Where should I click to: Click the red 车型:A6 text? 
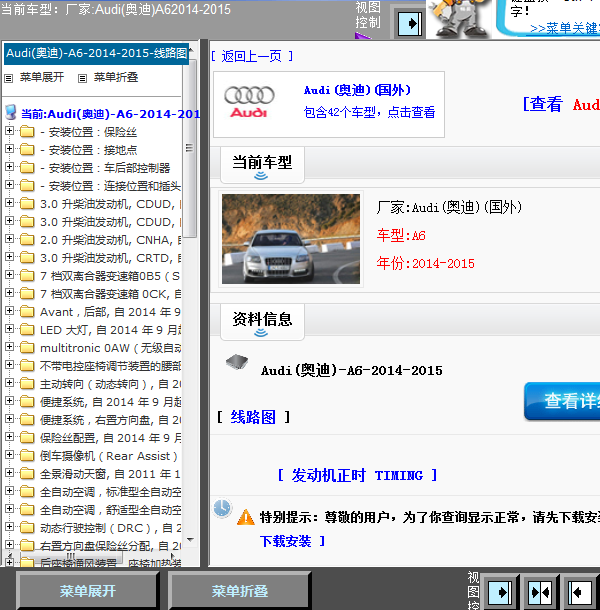tap(401, 235)
